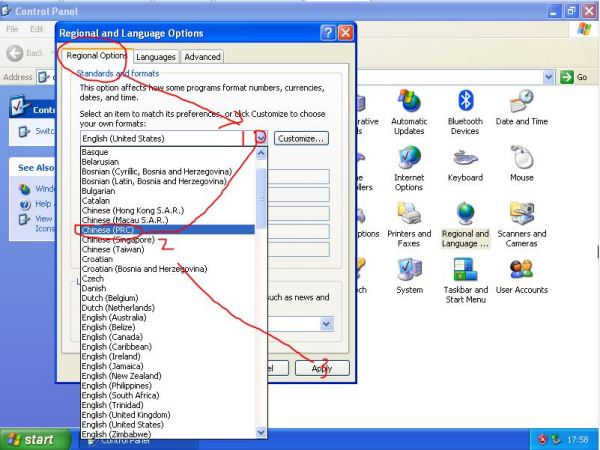600x450 pixels.
Task: Select Chinese (PRC) in the list
Action: tap(168, 230)
